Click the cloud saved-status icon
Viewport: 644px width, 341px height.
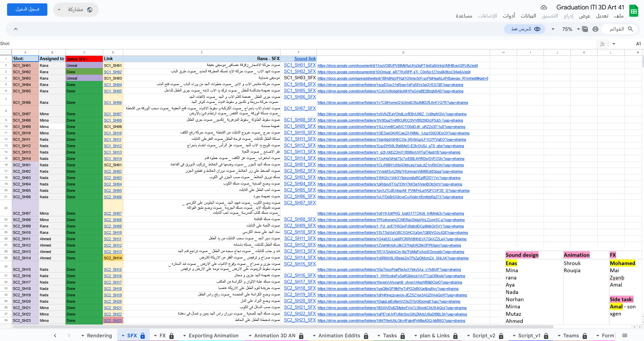click(x=544, y=7)
